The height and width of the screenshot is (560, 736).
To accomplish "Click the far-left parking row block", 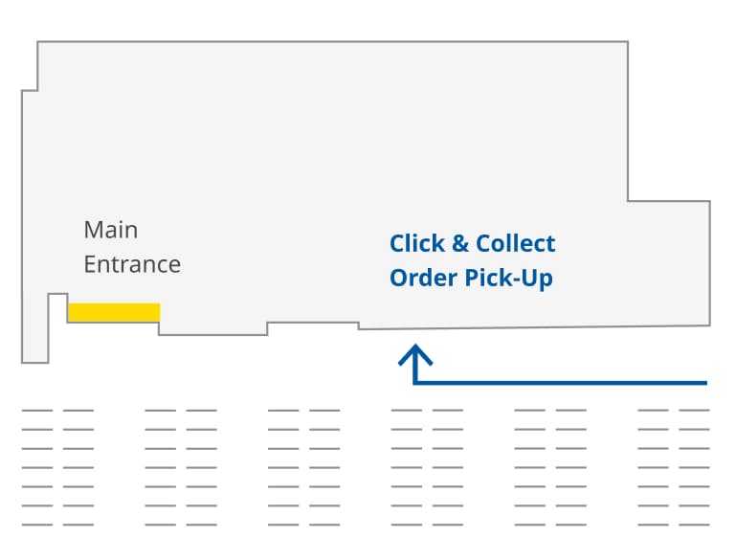I will 57,467.
